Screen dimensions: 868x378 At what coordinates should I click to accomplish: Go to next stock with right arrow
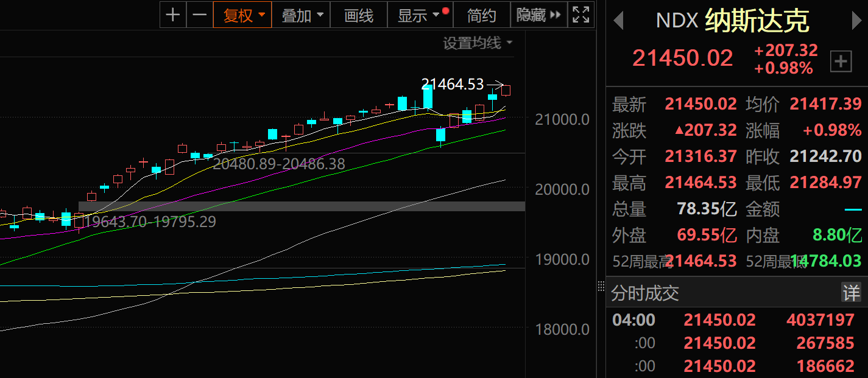click(x=856, y=21)
